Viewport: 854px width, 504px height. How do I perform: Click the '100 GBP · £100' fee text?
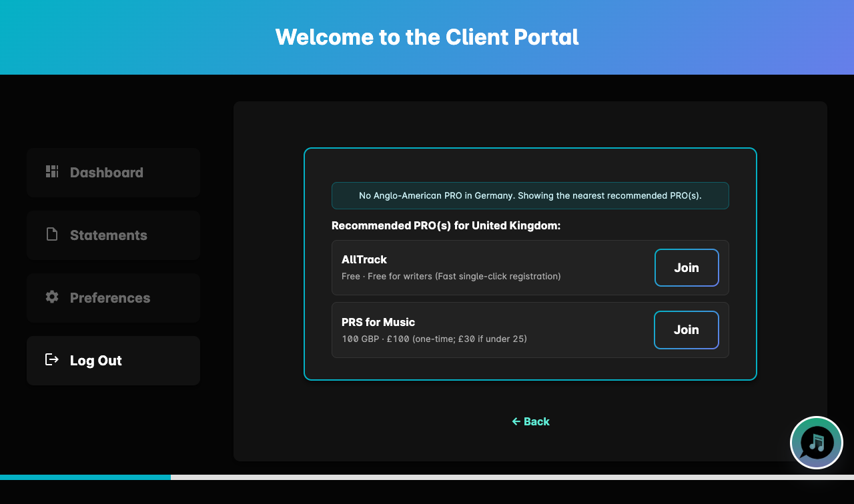tap(434, 339)
